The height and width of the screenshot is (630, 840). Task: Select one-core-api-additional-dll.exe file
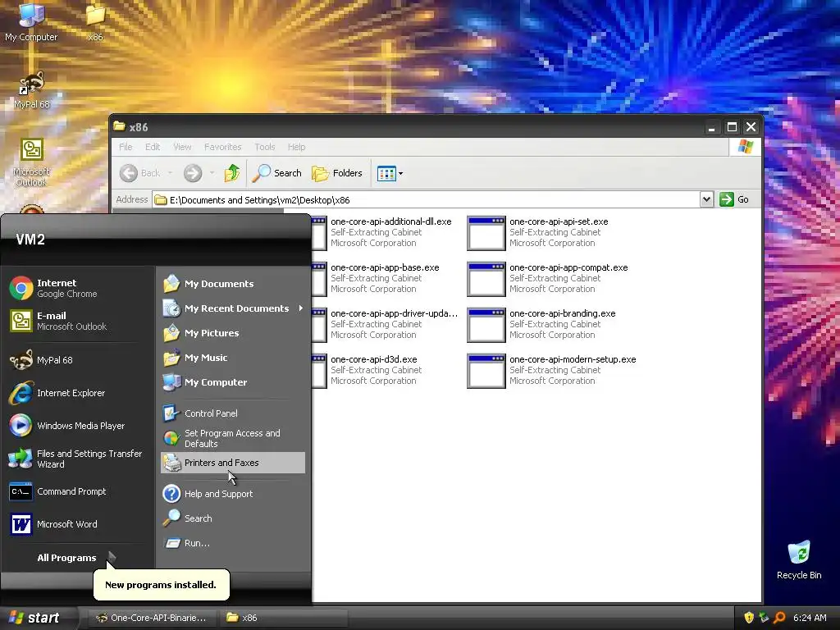click(x=391, y=221)
